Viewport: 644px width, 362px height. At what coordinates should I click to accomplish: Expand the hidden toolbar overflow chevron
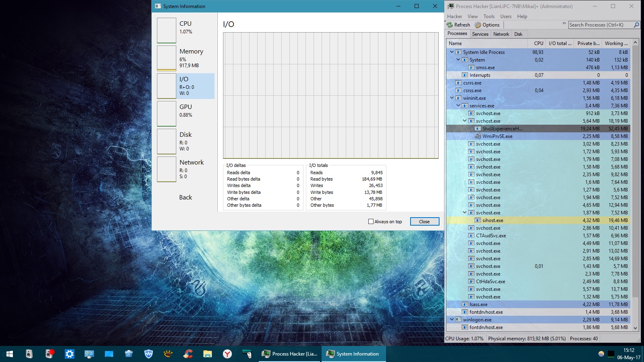pyautogui.click(x=564, y=24)
